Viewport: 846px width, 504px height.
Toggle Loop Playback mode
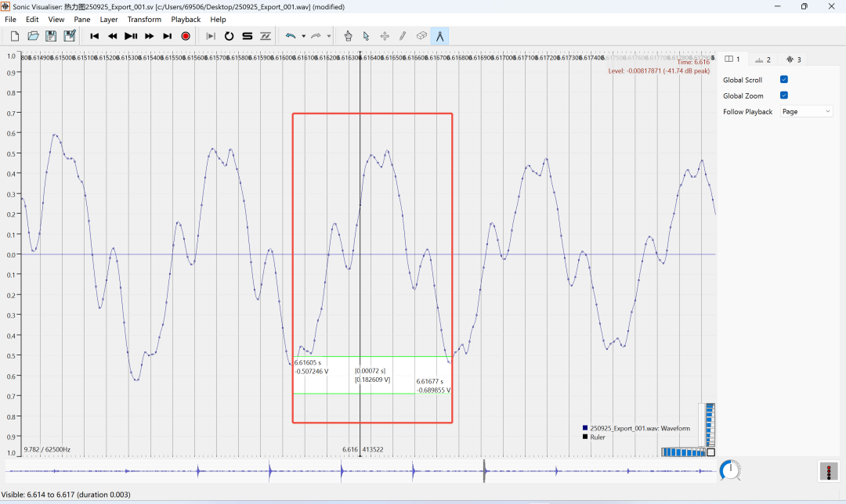click(x=229, y=36)
